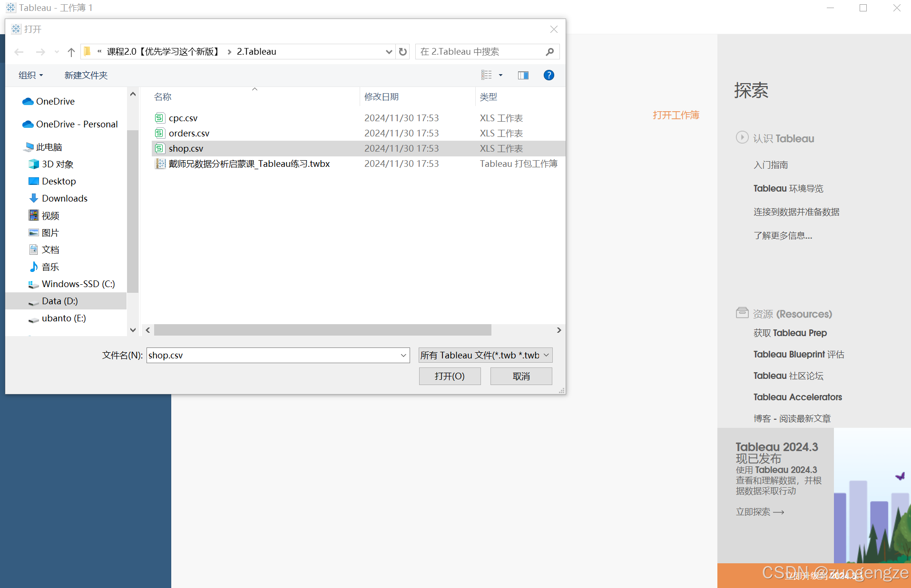911x588 pixels.
Task: Click the Forward navigation arrow in dialog
Action: point(40,52)
